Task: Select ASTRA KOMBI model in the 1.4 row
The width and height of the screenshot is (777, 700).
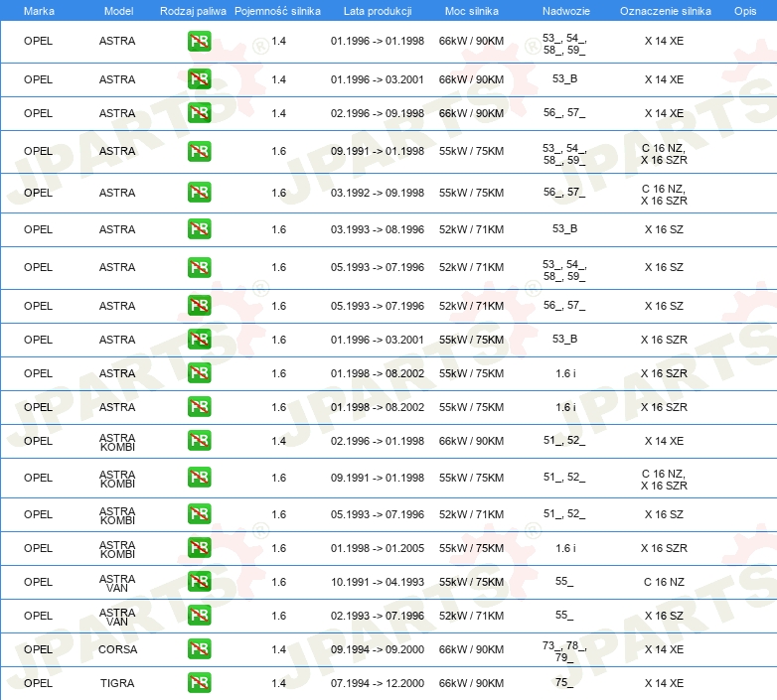Action: (x=117, y=442)
